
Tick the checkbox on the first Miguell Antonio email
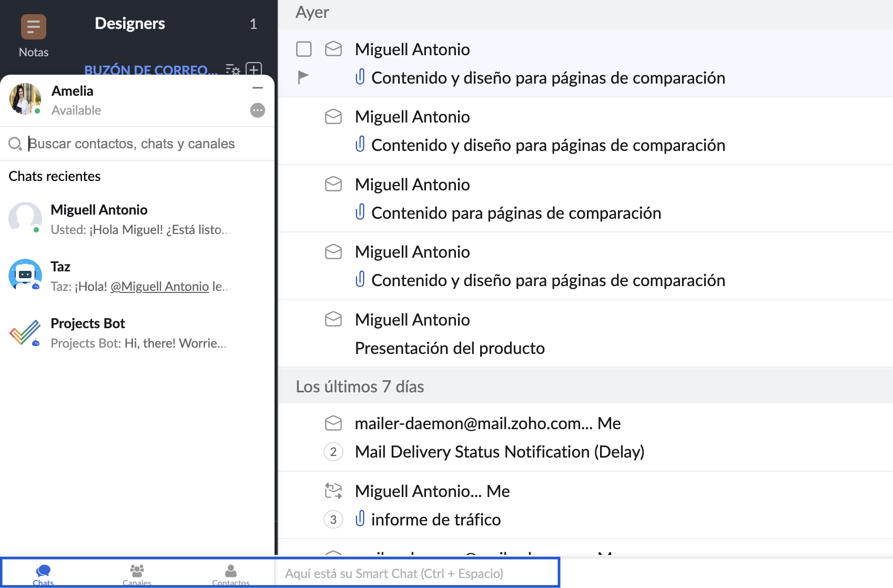304,49
